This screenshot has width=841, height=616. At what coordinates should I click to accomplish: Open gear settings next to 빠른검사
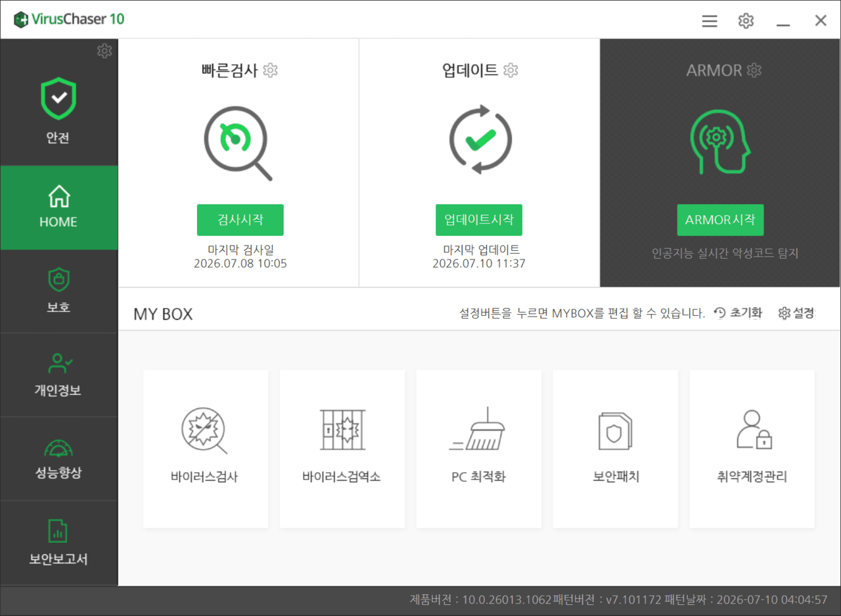pos(270,70)
